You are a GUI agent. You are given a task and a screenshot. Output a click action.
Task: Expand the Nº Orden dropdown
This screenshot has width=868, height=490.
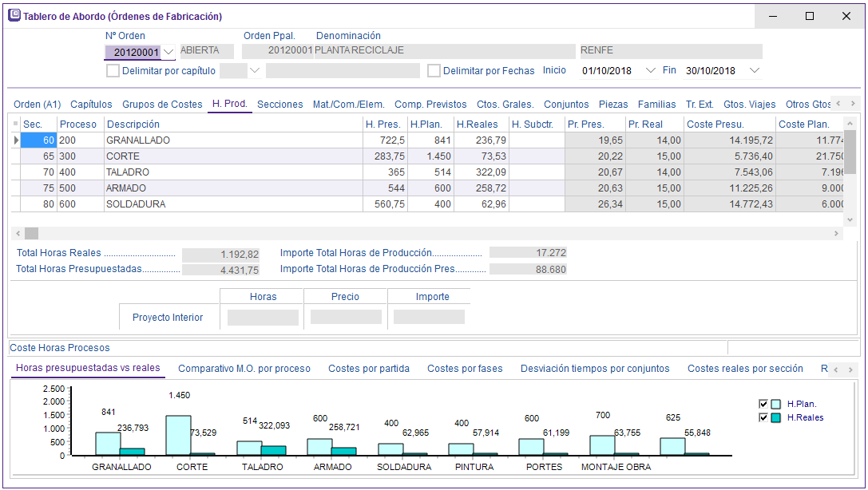(x=168, y=53)
